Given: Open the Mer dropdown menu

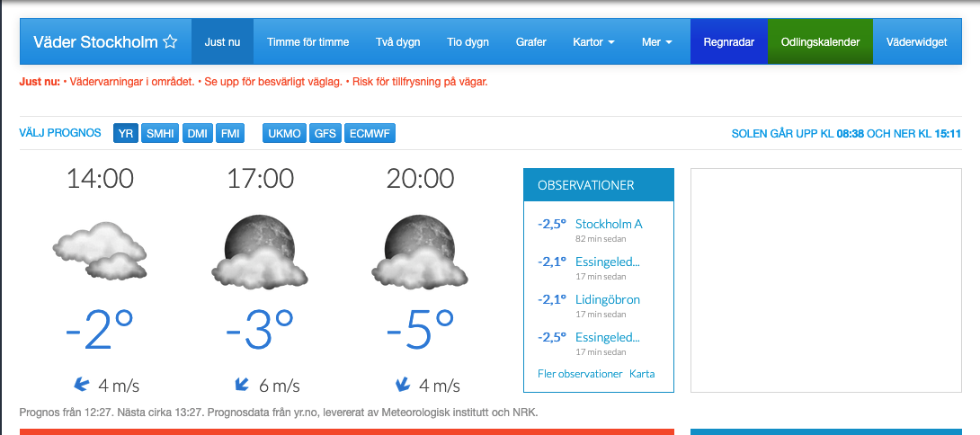Looking at the screenshot, I should pos(656,42).
